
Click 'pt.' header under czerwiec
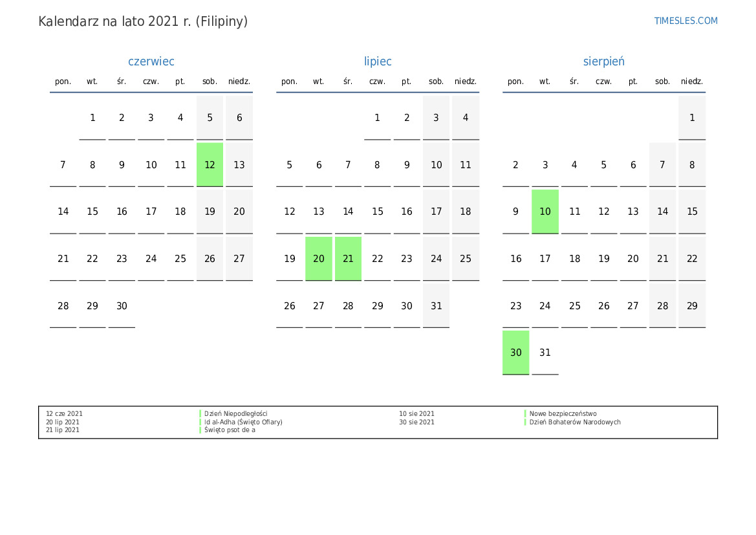180,82
